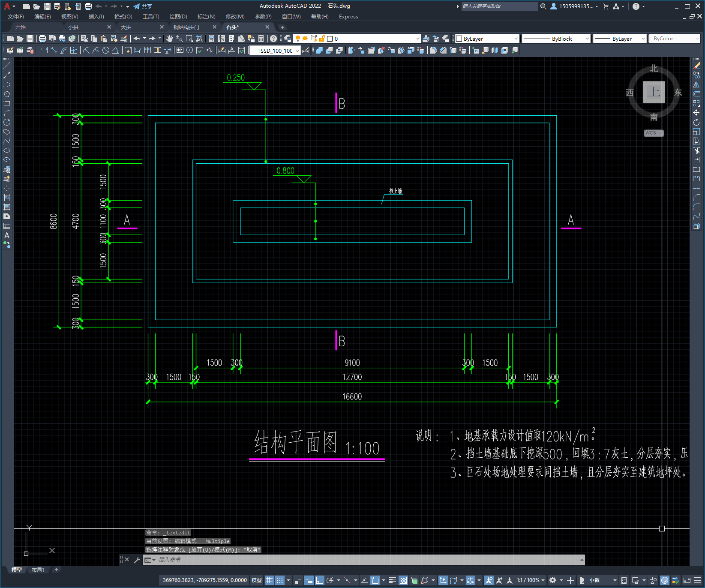Click the Diameter dimension tool
The image size is (705, 588).
106,50
